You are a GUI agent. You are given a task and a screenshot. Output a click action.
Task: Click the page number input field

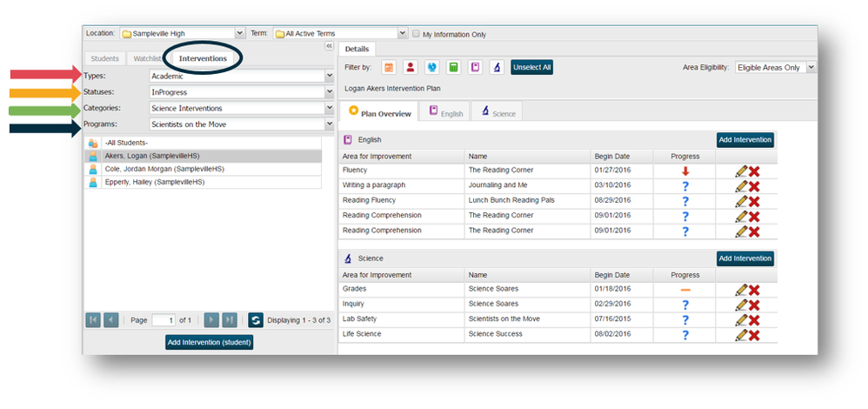point(164,320)
